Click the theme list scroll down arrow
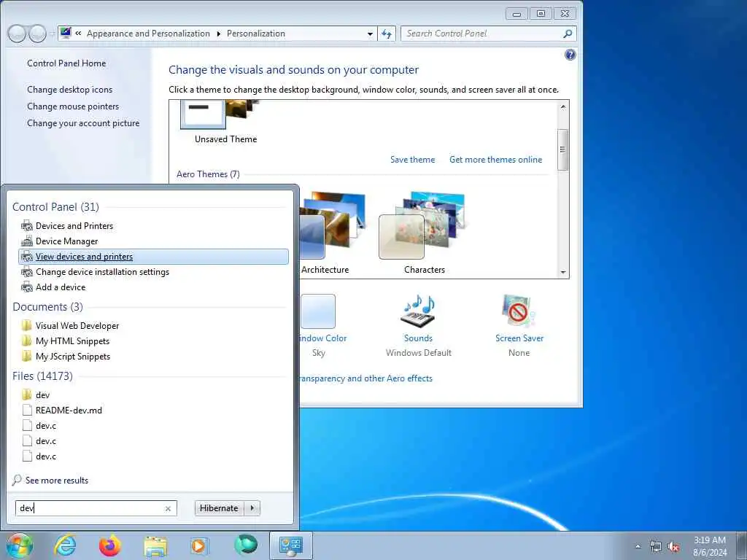Image resolution: width=747 pixels, height=560 pixels. point(563,273)
